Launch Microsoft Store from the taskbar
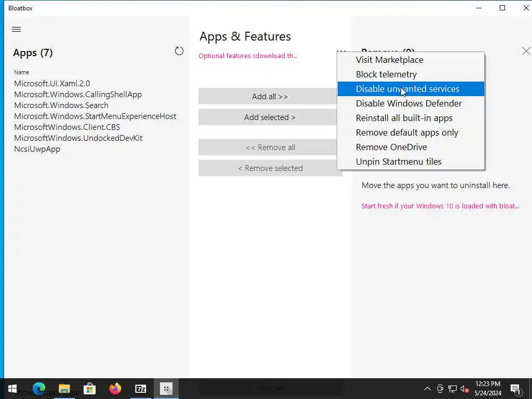 point(89,389)
